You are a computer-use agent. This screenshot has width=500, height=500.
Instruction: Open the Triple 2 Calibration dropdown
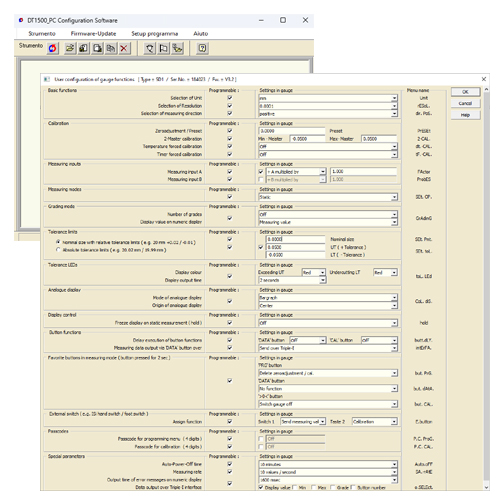(375, 422)
